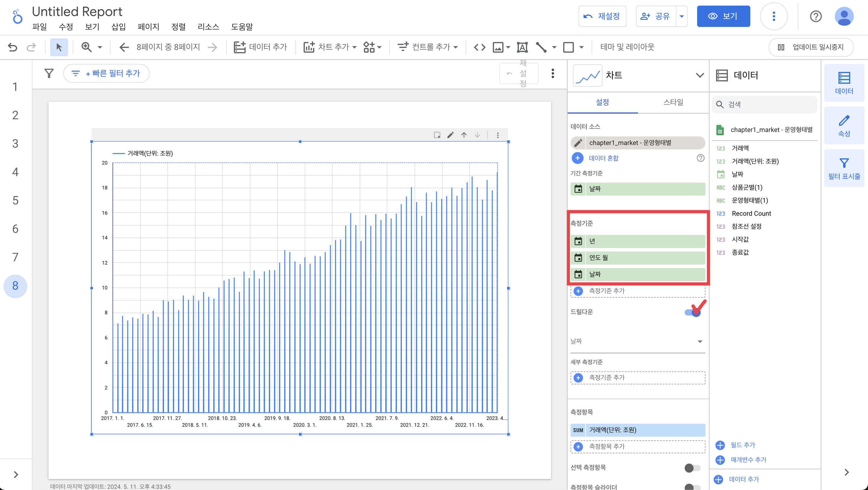Insert a text box tool

click(522, 47)
